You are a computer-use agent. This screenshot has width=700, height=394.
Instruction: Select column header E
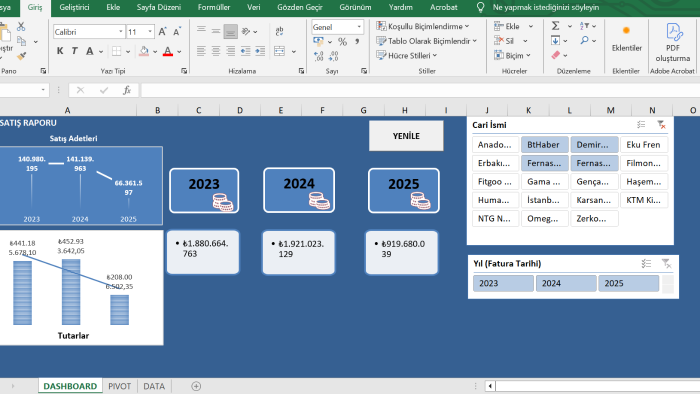click(x=281, y=110)
